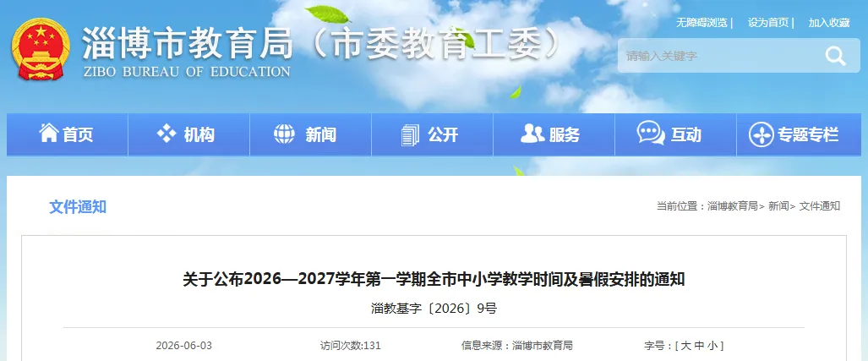Click the chat bubbles icon beside 互动
This screenshot has width=868, height=361.
point(651,134)
